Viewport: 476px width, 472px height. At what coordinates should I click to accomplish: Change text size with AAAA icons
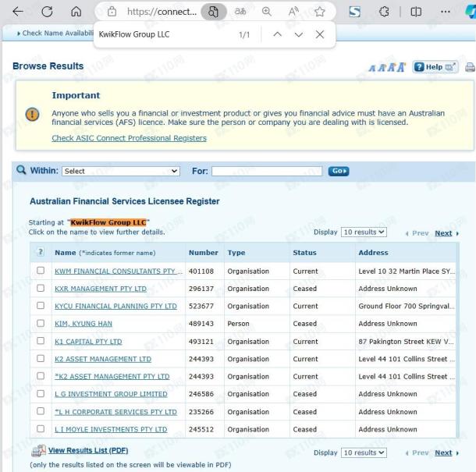pos(387,67)
